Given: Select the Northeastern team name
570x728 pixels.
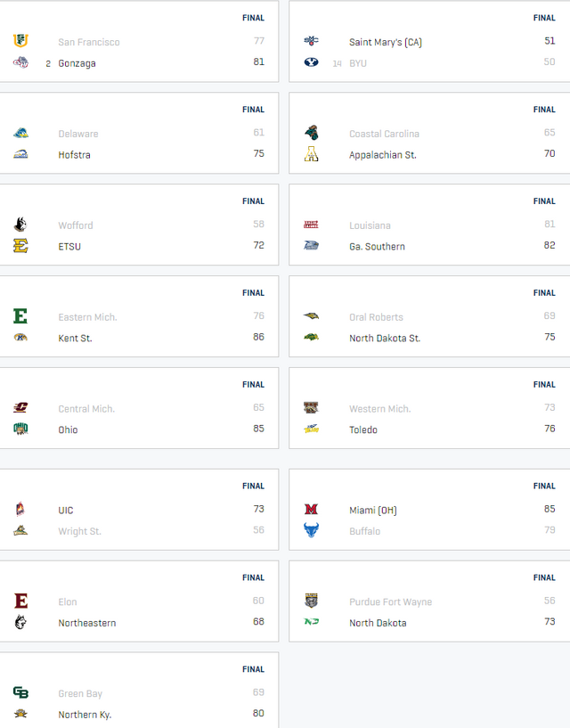Looking at the screenshot, I should (86, 623).
